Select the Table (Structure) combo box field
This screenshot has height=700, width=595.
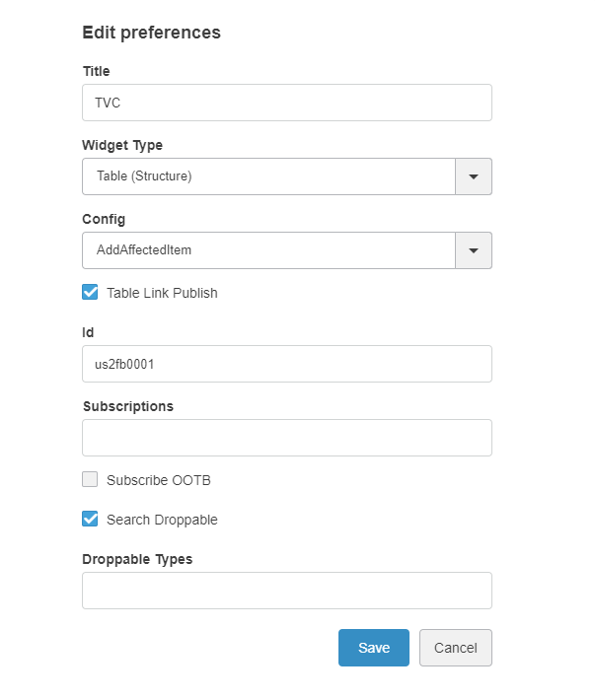(x=268, y=176)
